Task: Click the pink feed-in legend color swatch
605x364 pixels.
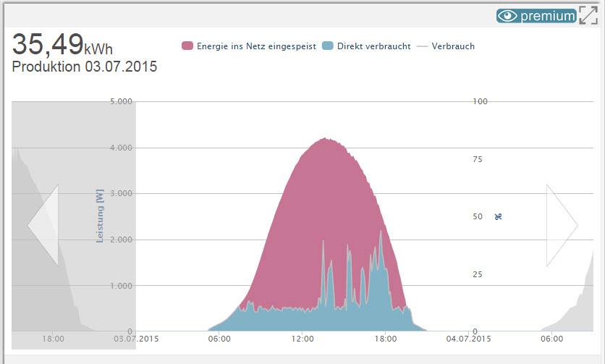Action: click(x=187, y=46)
